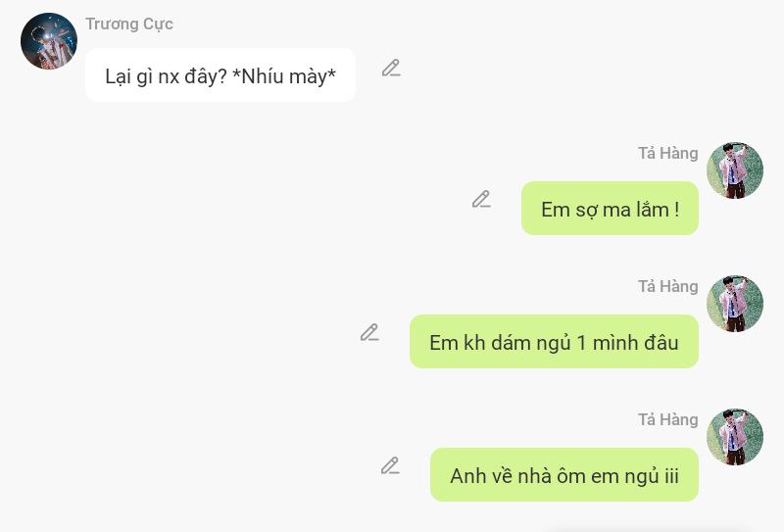Click the '*Nhíu mày*' text in first message
784x532 pixels.
[x=284, y=76]
